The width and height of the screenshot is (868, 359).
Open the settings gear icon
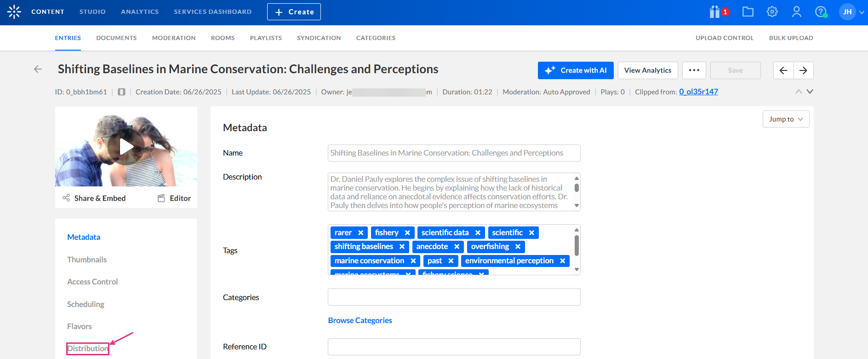[772, 12]
